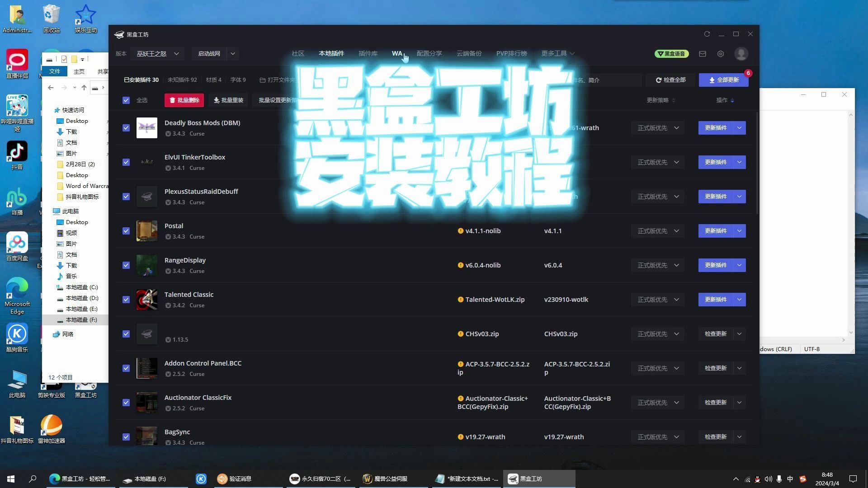Click the 黑盒语音 green badge

click(x=671, y=54)
